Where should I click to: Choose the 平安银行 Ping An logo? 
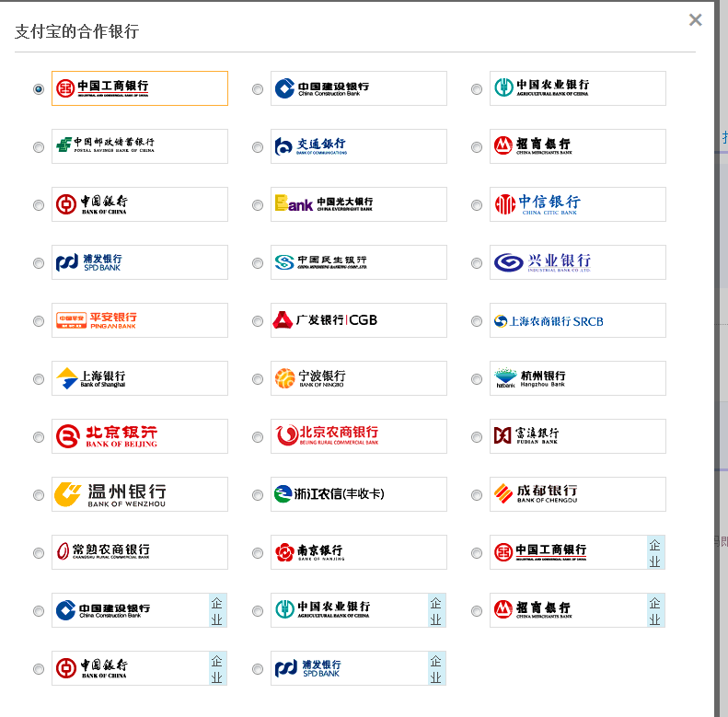click(140, 320)
